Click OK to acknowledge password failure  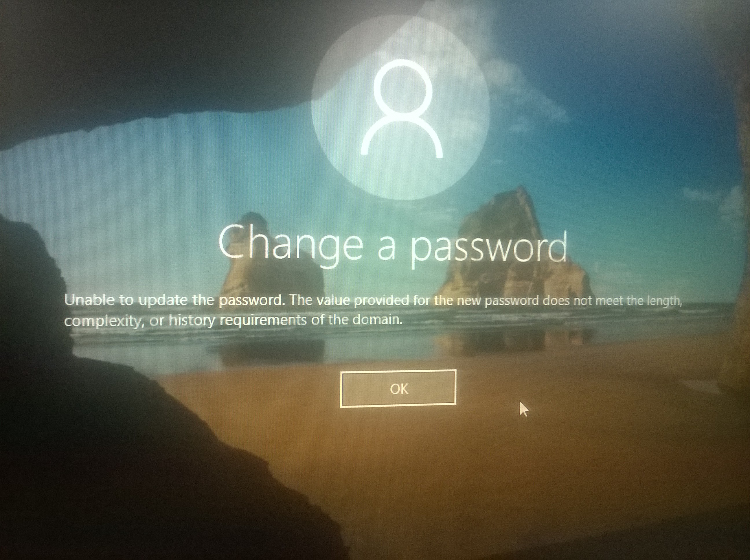[397, 389]
